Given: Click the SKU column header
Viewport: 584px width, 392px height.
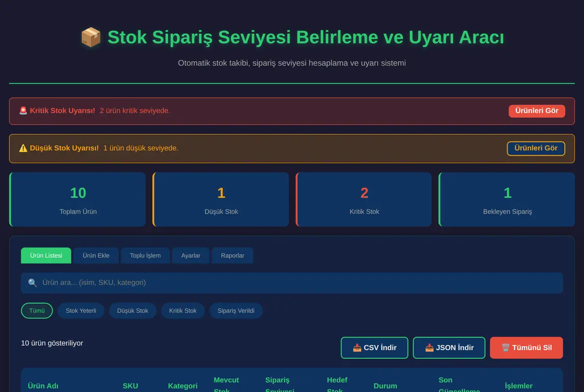Looking at the screenshot, I should coord(130,386).
